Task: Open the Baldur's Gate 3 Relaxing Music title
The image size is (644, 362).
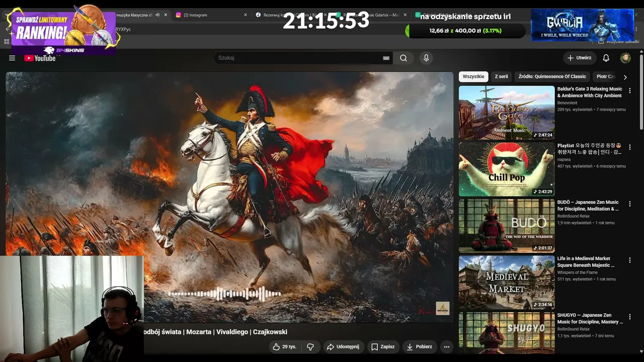Action: (590, 92)
